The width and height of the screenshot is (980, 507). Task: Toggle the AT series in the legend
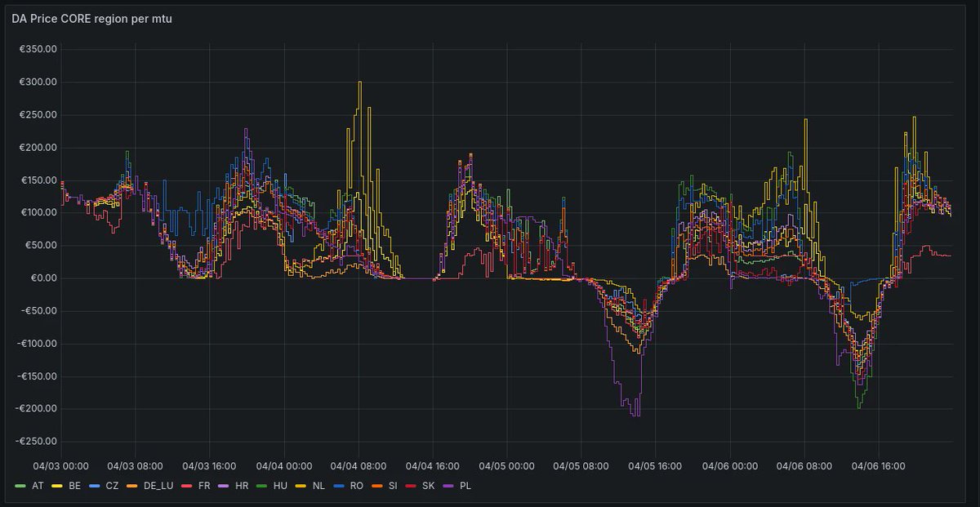pos(38,487)
